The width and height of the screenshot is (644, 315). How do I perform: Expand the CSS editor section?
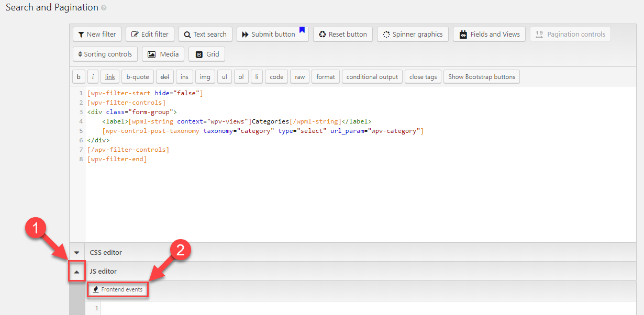(x=76, y=252)
